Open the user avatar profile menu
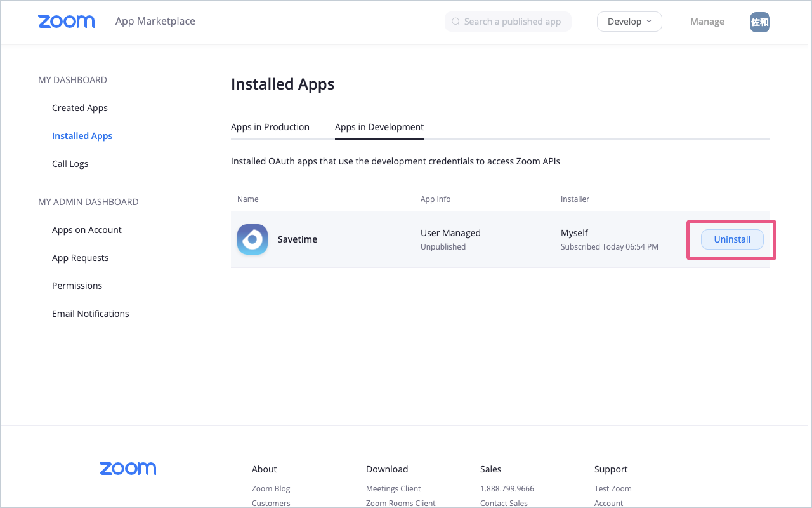The image size is (812, 508). (759, 22)
